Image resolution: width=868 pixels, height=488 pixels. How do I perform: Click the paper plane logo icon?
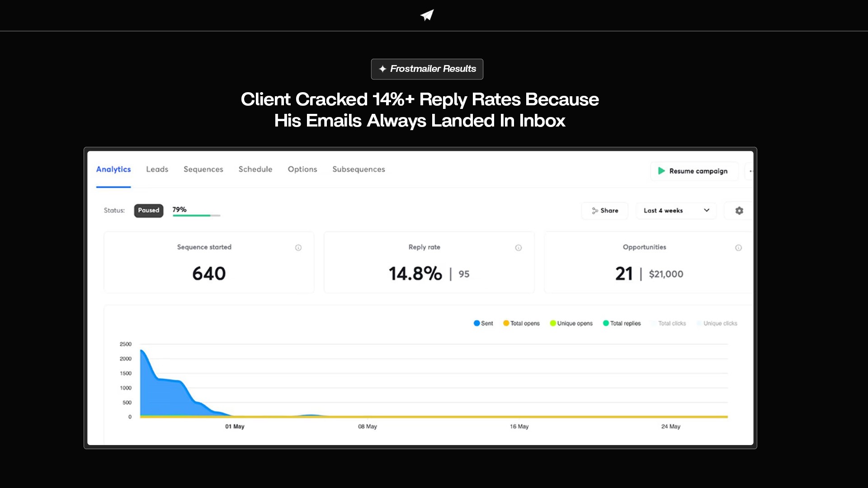pos(427,15)
